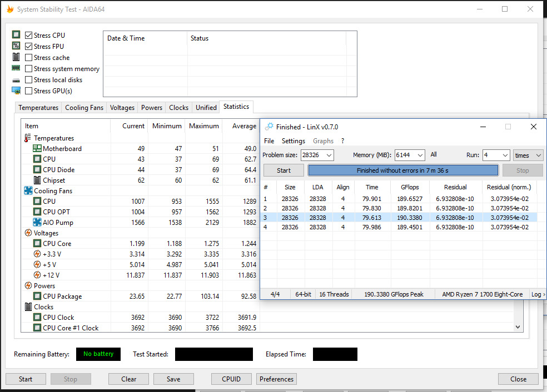Switch to the Powers tab
This screenshot has width=547, height=392.
tap(152, 108)
